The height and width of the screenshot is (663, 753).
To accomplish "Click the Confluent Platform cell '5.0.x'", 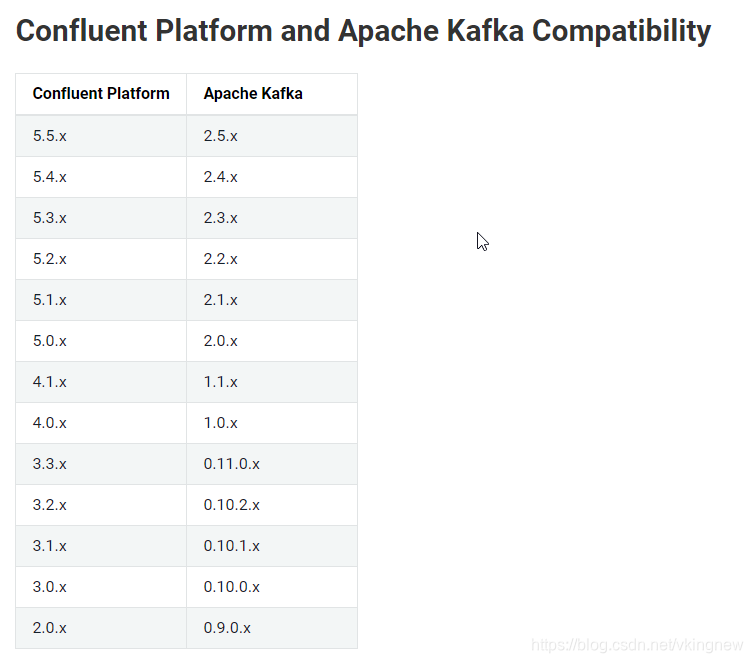I will click(101, 341).
